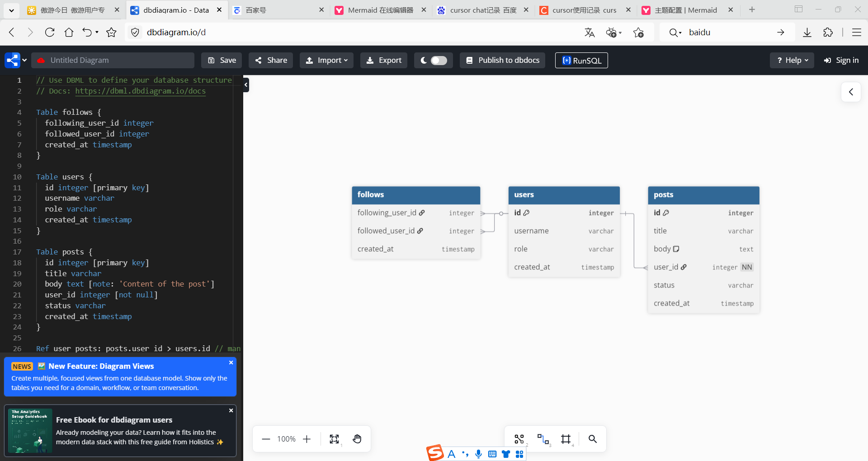Collapse the code editor panel

point(246,85)
